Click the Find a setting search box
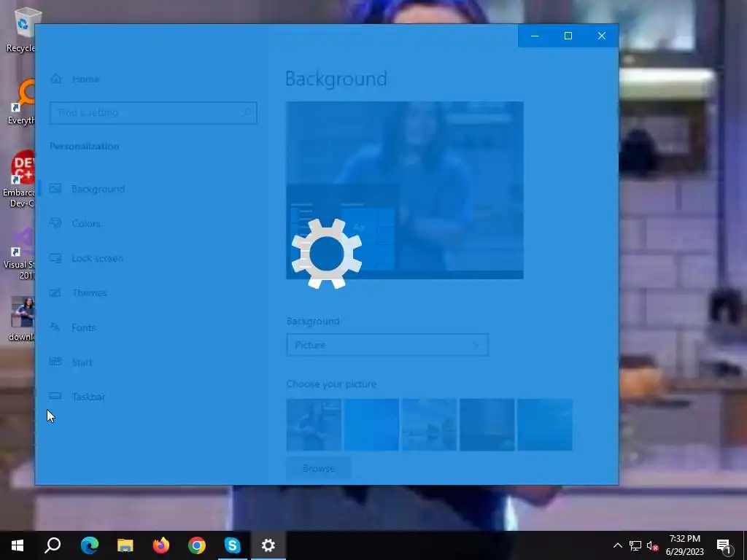The image size is (747, 560). point(153,113)
